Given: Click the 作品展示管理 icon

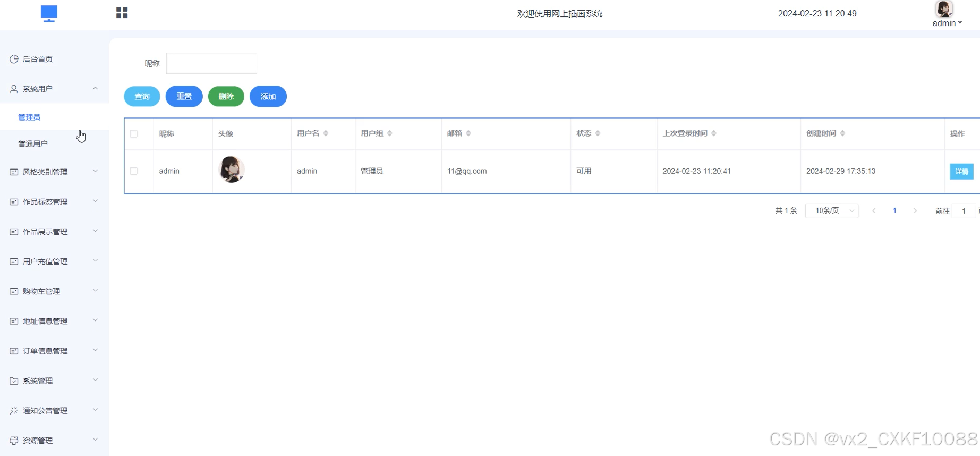Looking at the screenshot, I should coord(14,232).
